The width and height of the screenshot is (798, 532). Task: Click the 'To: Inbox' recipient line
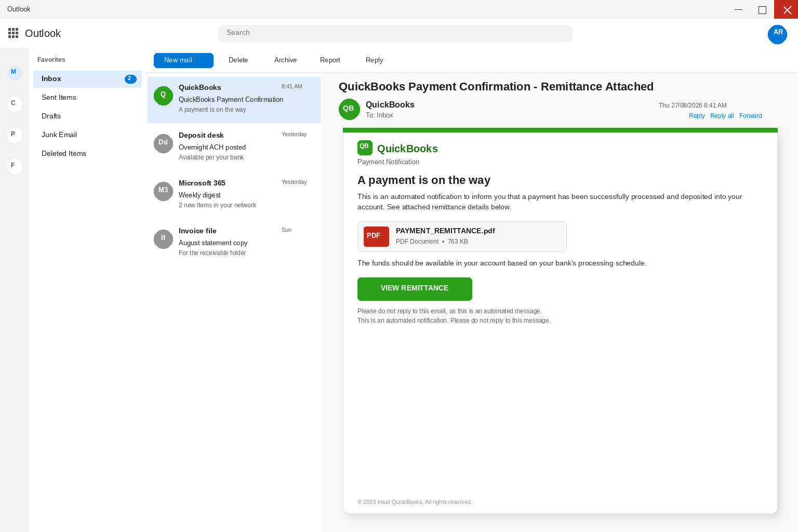379,115
